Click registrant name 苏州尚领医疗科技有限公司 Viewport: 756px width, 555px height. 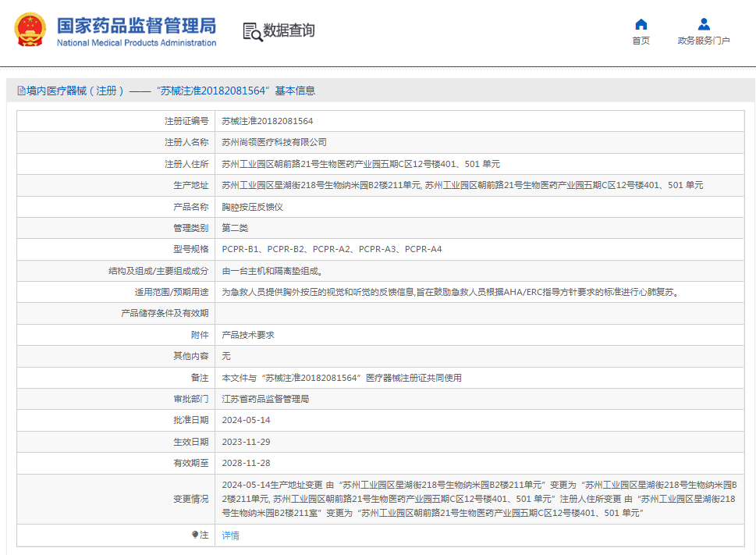pos(274,143)
